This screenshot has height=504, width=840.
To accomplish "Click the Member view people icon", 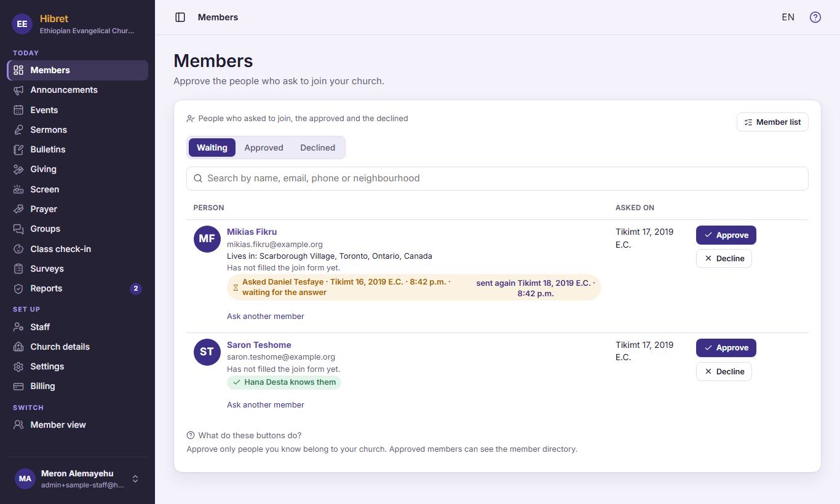I will (x=18, y=425).
